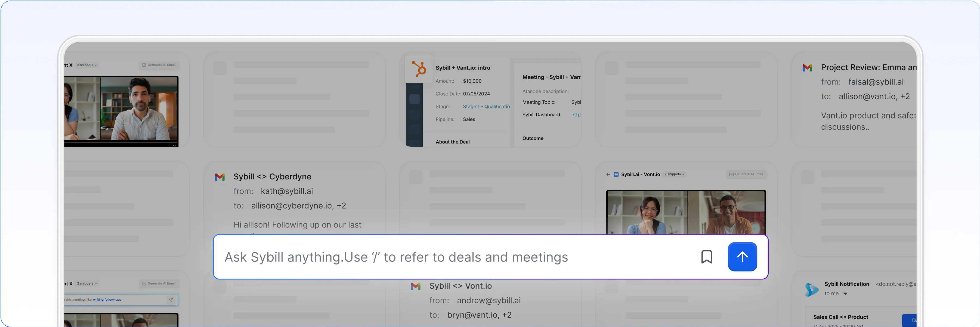The width and height of the screenshot is (980, 327).
Task: Click the Outcome heading in meeting panel
Action: coord(533,138)
